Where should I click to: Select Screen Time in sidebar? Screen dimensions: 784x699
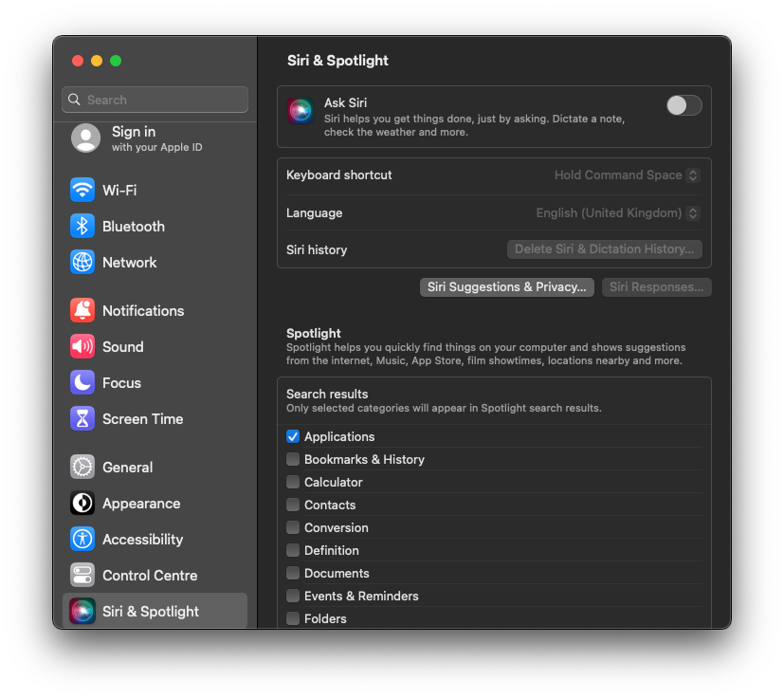(x=155, y=419)
